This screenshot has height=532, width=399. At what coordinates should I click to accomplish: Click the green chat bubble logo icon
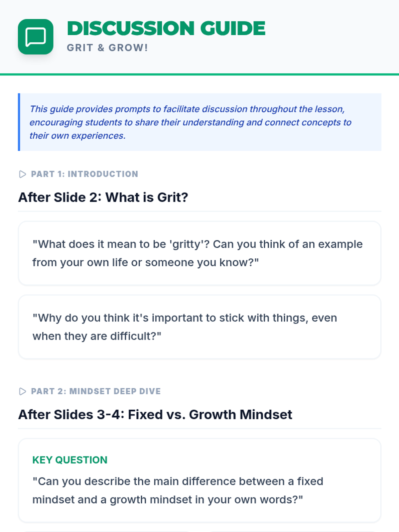(x=36, y=37)
